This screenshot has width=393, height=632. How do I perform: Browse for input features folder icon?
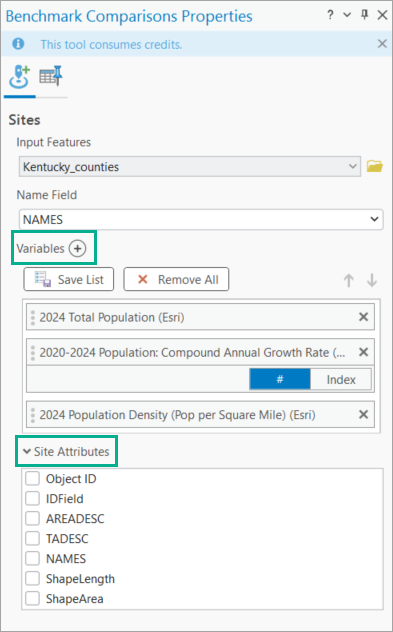tap(374, 166)
